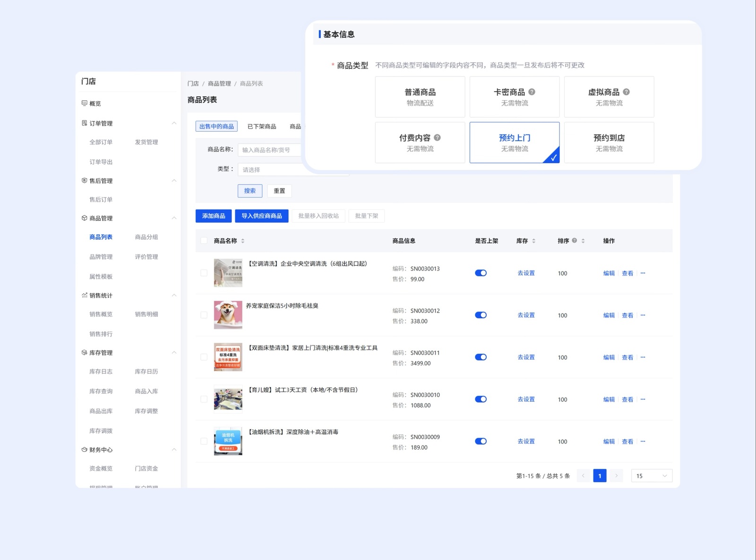Click the 商品名称 search input field
The image size is (756, 560).
[269, 150]
